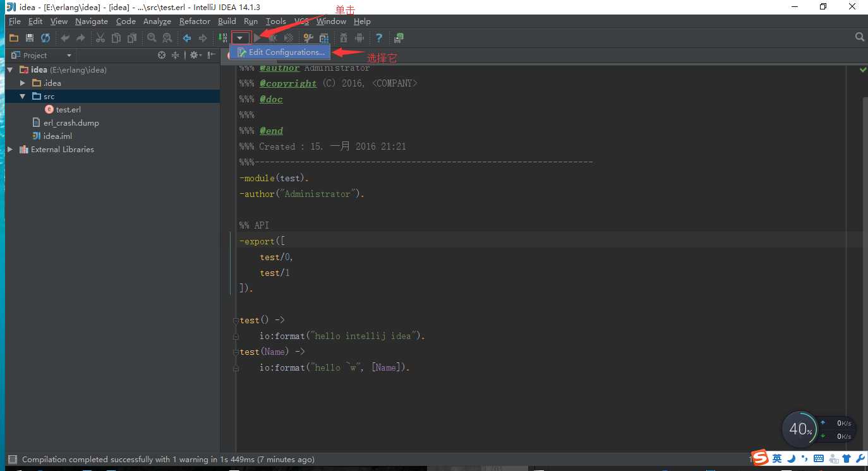
Task: Toggle the 英 language mode button
Action: click(777, 458)
